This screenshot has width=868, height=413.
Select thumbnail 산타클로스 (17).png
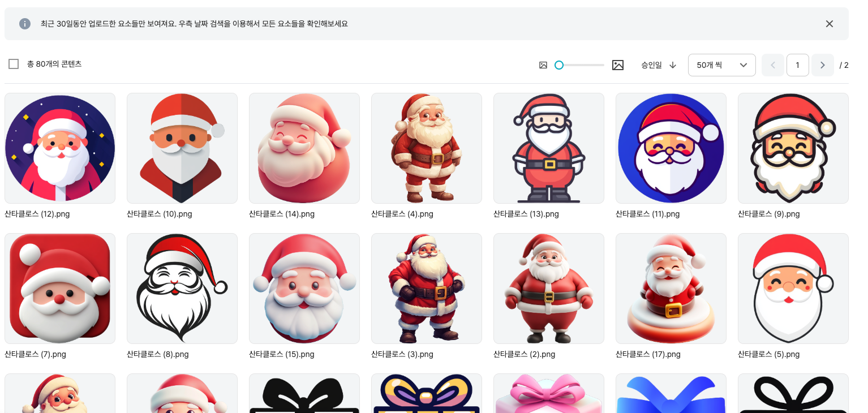pos(671,289)
